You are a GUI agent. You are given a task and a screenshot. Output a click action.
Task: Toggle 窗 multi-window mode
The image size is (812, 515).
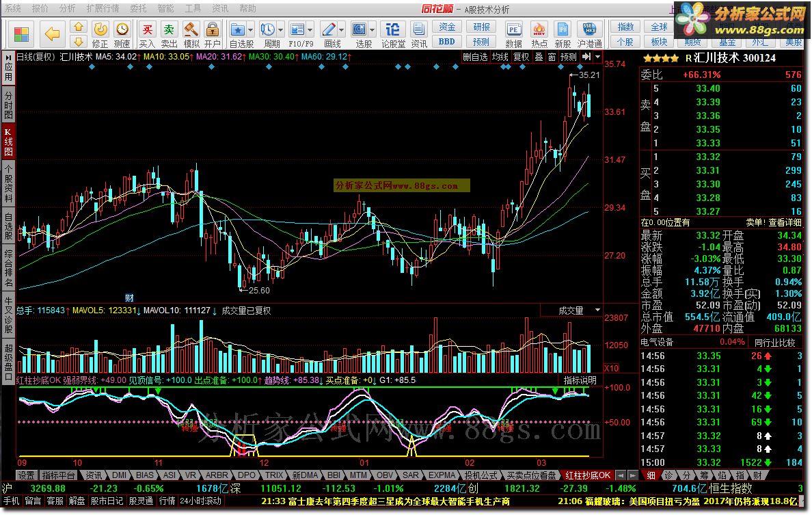pos(552,57)
